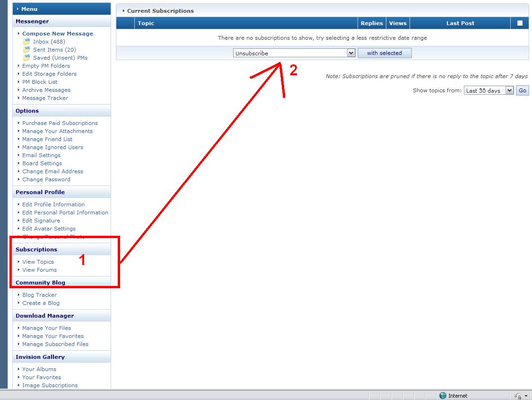Collapse the Menu panel arrow
Viewport: 532px width, 400px height.
17,9
